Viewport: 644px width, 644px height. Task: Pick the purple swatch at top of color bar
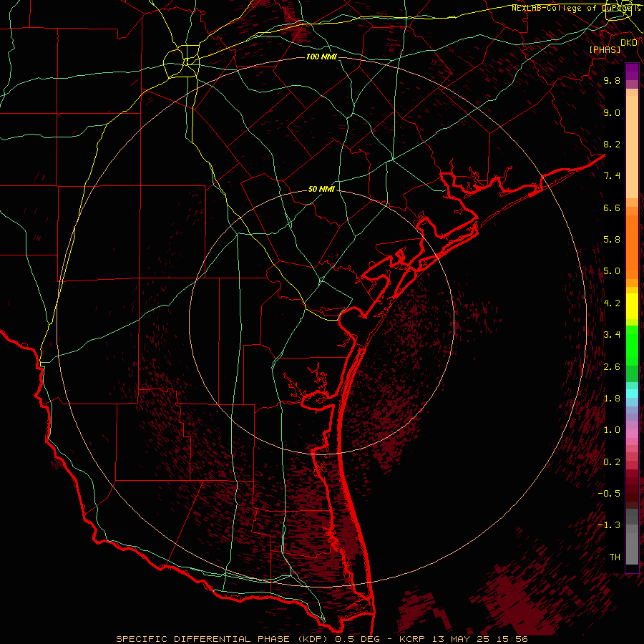(x=632, y=72)
